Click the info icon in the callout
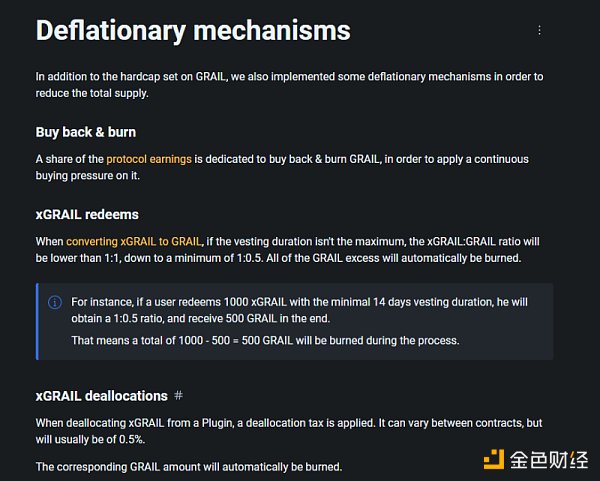600x481 pixels. click(x=54, y=301)
